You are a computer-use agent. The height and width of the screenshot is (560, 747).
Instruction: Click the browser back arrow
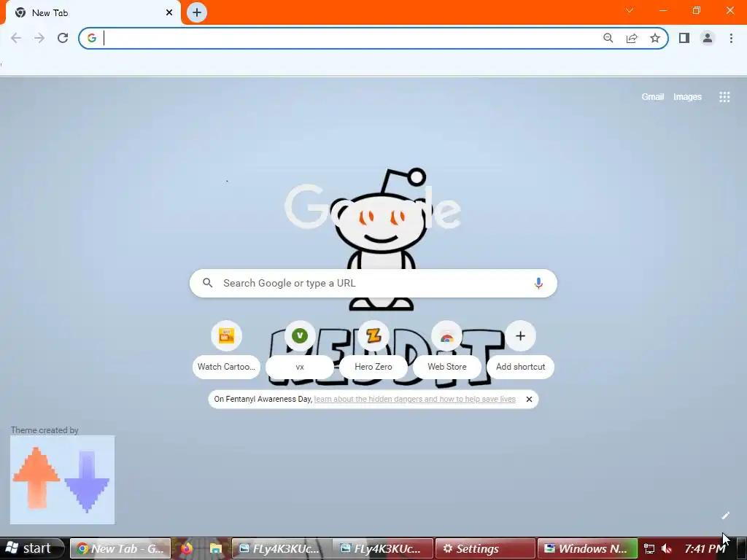point(16,38)
